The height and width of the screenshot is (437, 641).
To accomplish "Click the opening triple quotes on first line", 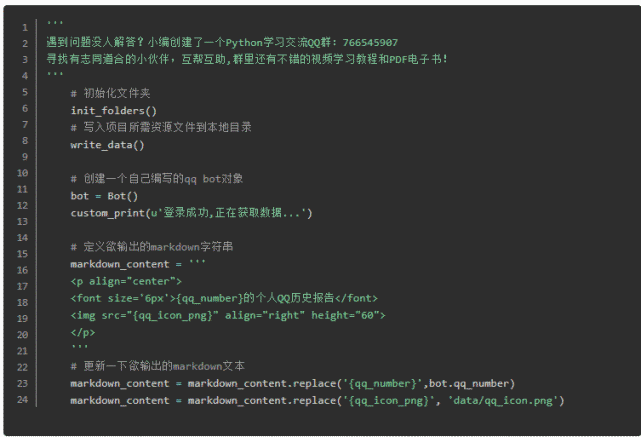I will point(55,22).
